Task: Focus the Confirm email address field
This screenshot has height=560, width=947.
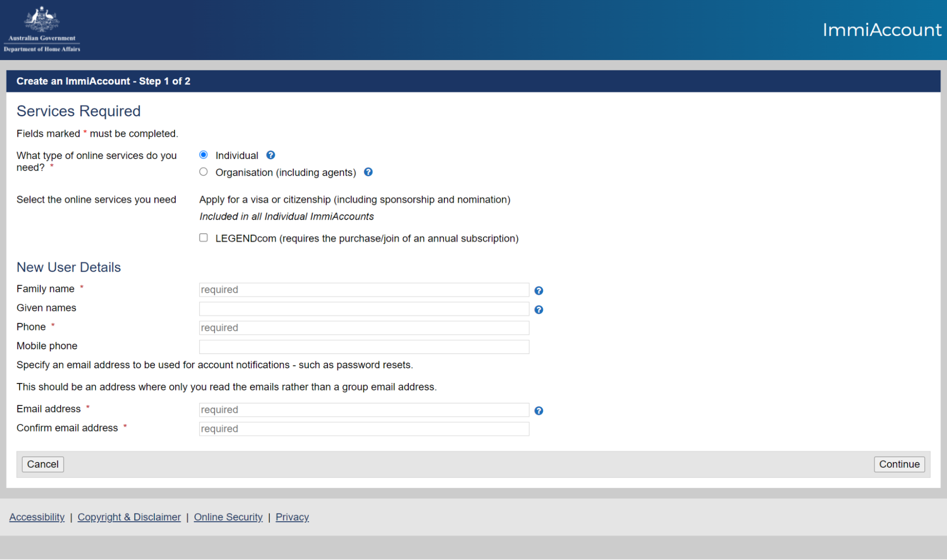Action: [364, 429]
